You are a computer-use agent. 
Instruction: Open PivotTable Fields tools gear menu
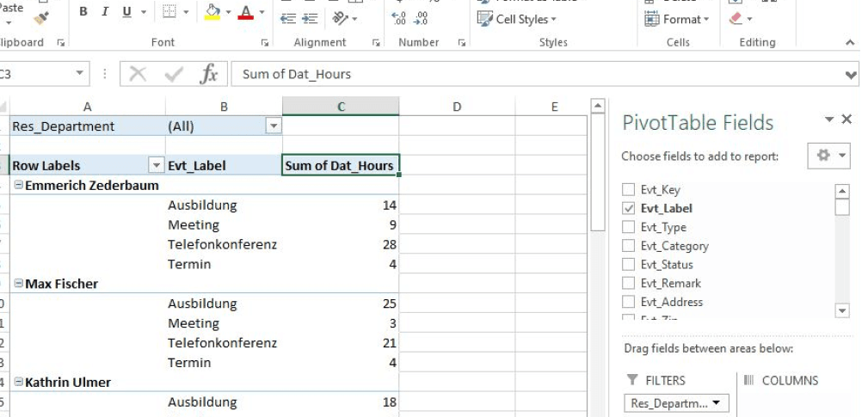click(828, 156)
